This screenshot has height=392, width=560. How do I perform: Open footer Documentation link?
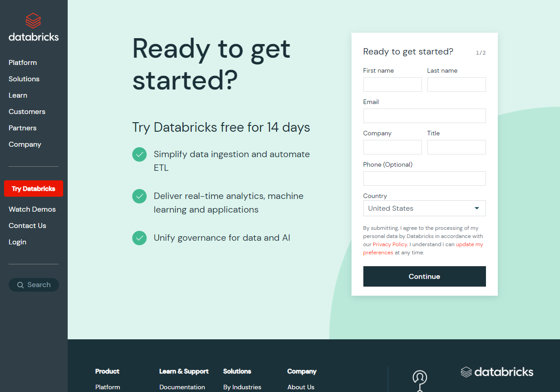click(x=182, y=387)
